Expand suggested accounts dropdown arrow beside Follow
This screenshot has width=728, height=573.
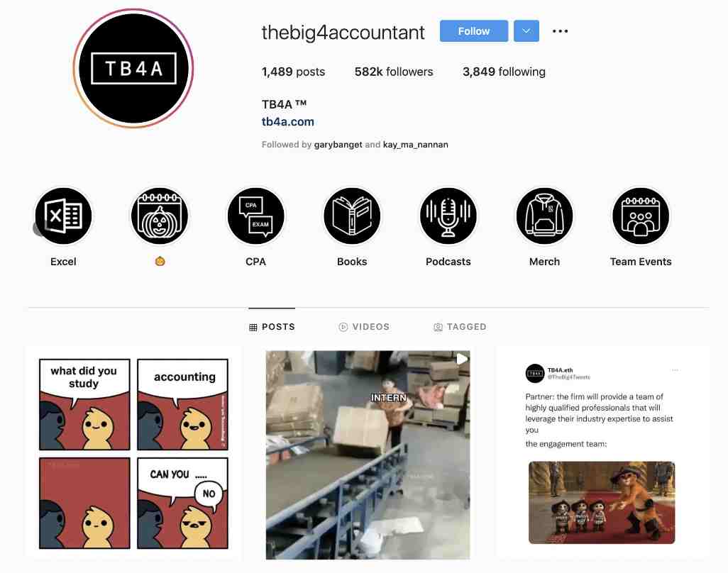tap(526, 31)
